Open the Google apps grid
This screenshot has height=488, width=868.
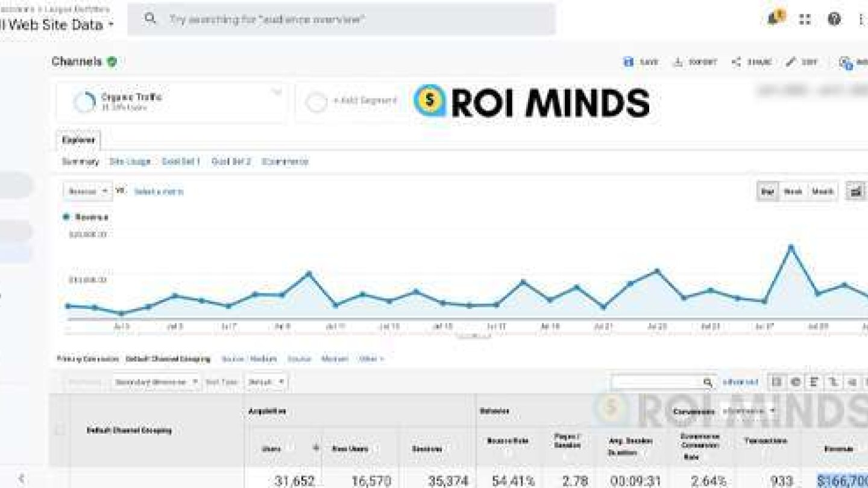pyautogui.click(x=805, y=19)
